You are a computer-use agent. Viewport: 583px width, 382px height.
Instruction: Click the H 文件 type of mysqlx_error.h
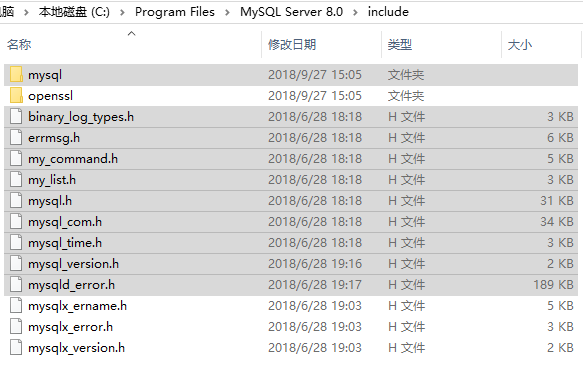point(406,327)
